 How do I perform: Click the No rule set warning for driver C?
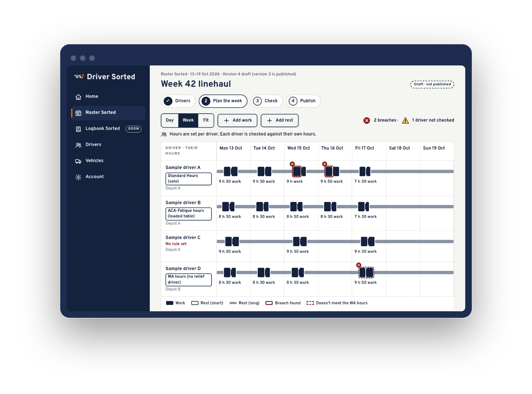point(176,244)
